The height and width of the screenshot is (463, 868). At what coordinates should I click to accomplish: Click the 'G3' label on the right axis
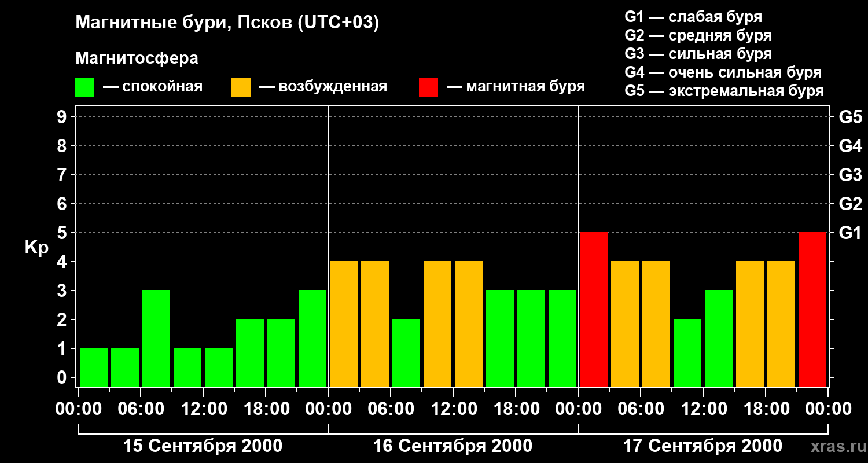(x=850, y=175)
